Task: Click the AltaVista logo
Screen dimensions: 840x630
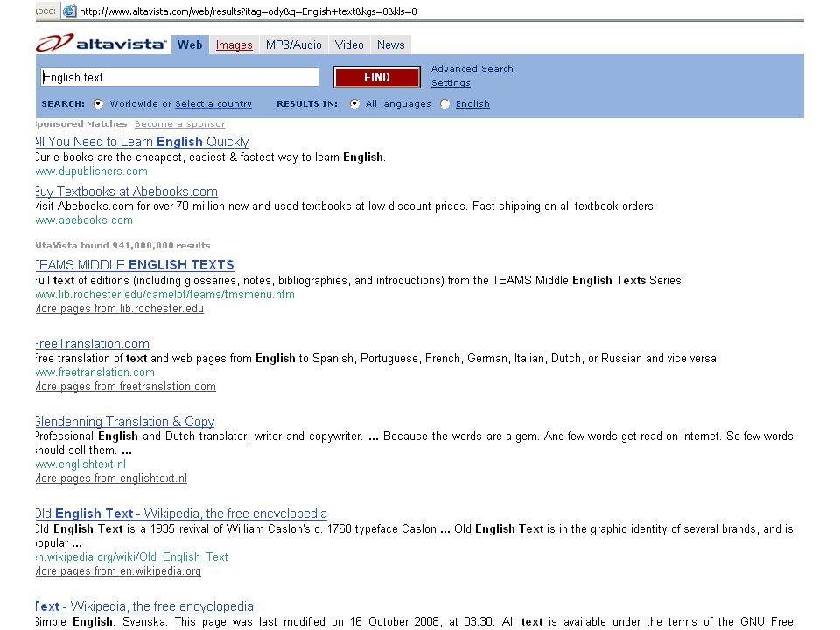Action: tap(101, 43)
